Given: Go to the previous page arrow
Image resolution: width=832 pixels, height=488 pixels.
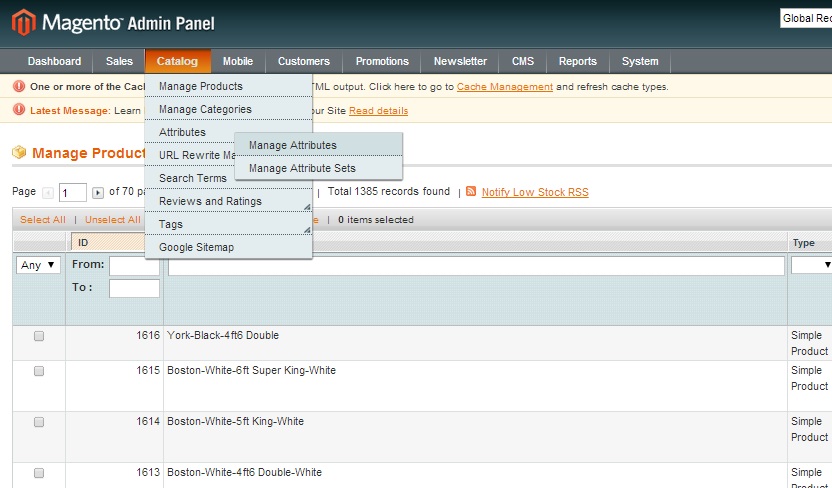Looking at the screenshot, I should (48, 192).
